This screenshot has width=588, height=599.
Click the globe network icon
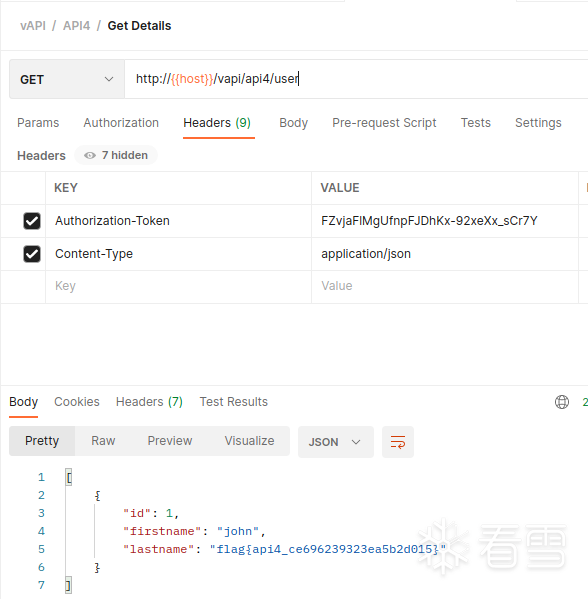(x=562, y=402)
